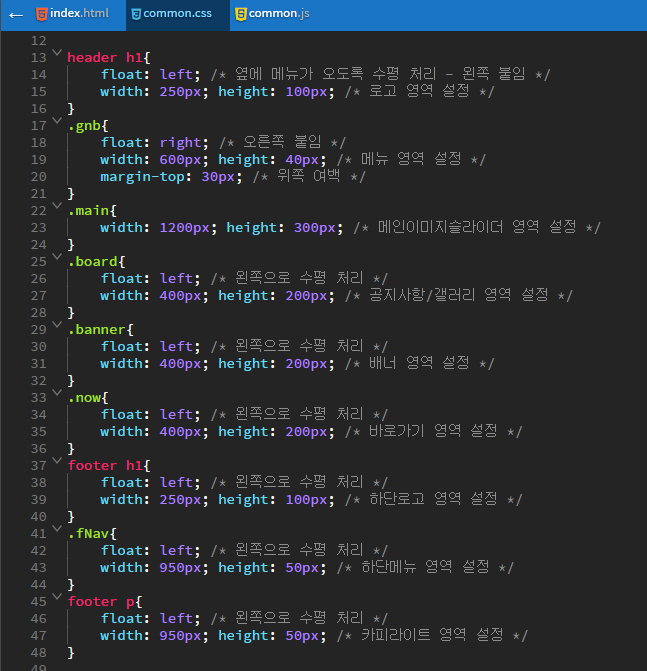The height and width of the screenshot is (671, 647).
Task: Click the comment '메뉴 영역 설정'
Action: coord(411,159)
